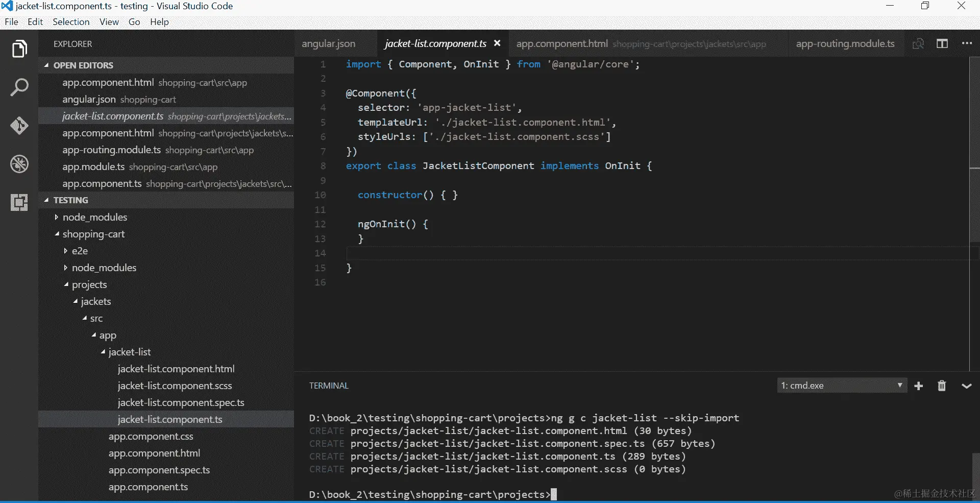This screenshot has width=980, height=503.
Task: Select the TERMINAL panel tab
Action: [x=329, y=386]
